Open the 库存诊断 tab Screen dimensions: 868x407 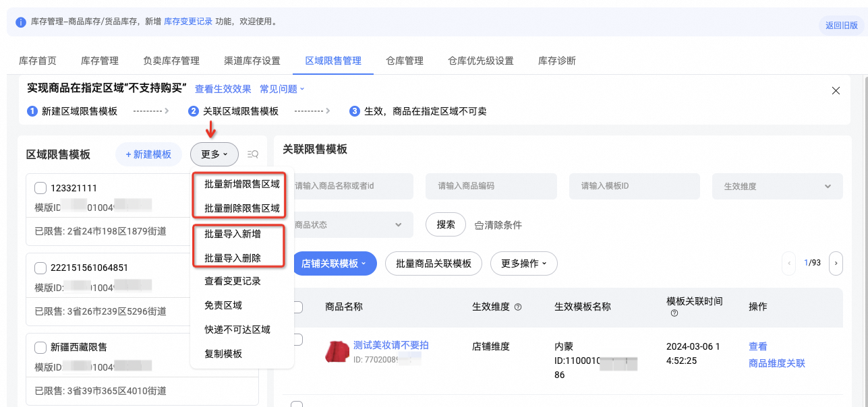[557, 61]
